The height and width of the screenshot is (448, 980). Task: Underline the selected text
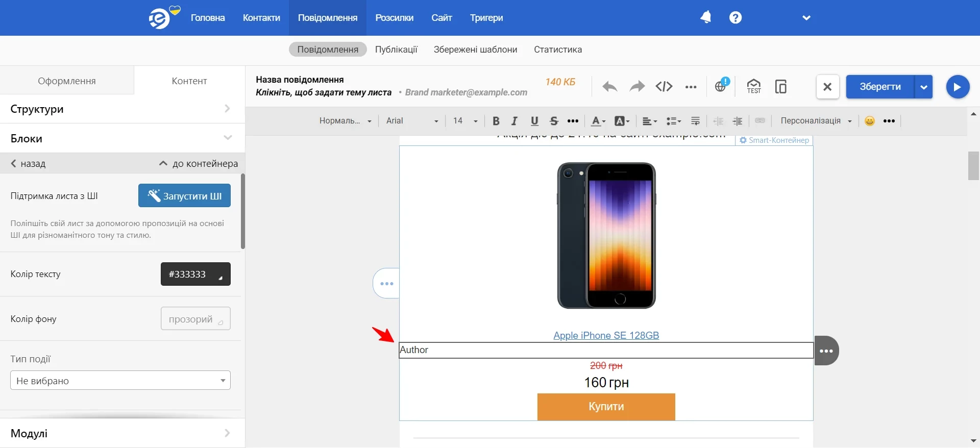pyautogui.click(x=534, y=121)
